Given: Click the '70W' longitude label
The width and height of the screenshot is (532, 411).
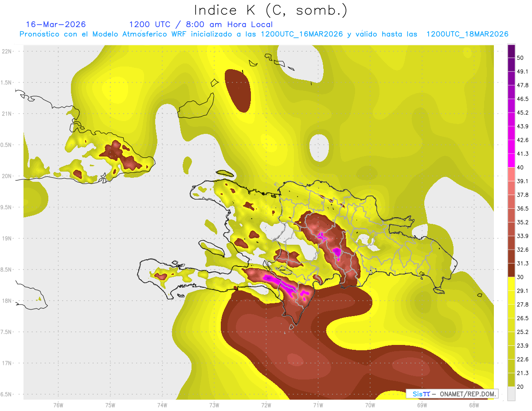Looking at the screenshot, I should point(370,405).
